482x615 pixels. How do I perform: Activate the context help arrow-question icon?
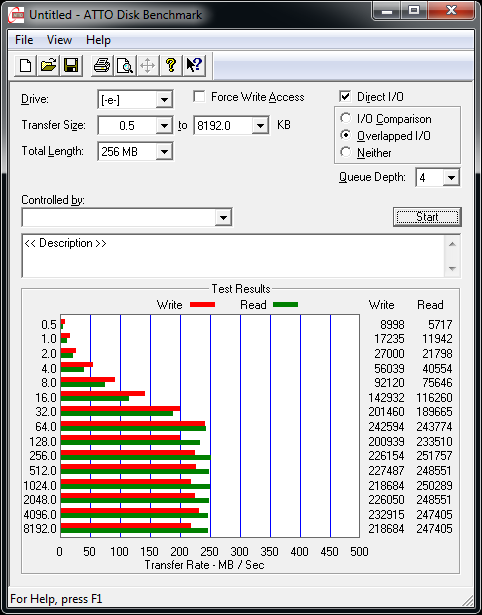[x=194, y=65]
